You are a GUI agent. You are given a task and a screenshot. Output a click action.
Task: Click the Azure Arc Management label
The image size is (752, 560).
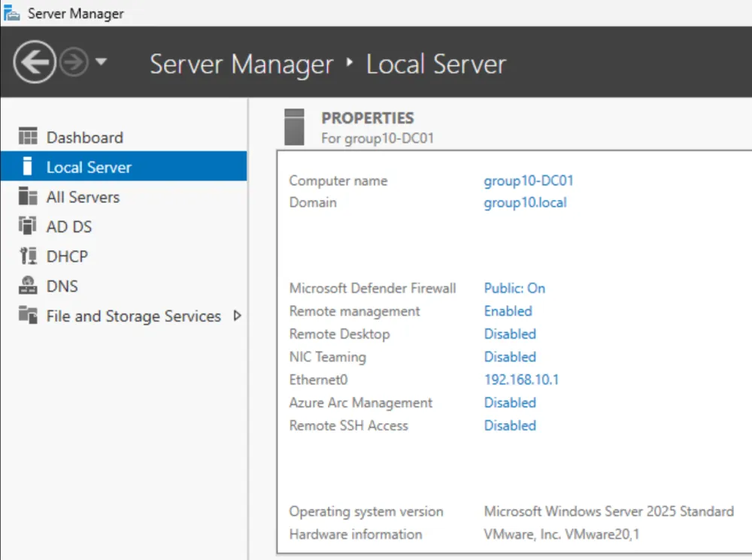(x=361, y=403)
